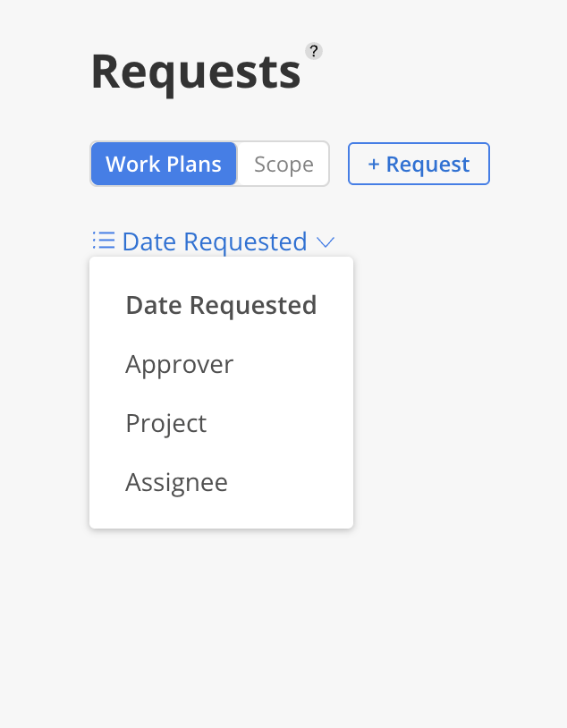Switch to the Work Plans view
The image size is (567, 728).
click(x=164, y=164)
